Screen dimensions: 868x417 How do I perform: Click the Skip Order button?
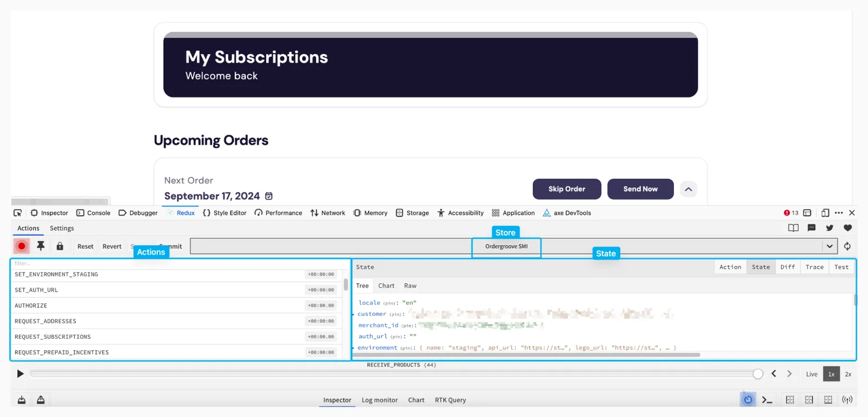click(567, 189)
